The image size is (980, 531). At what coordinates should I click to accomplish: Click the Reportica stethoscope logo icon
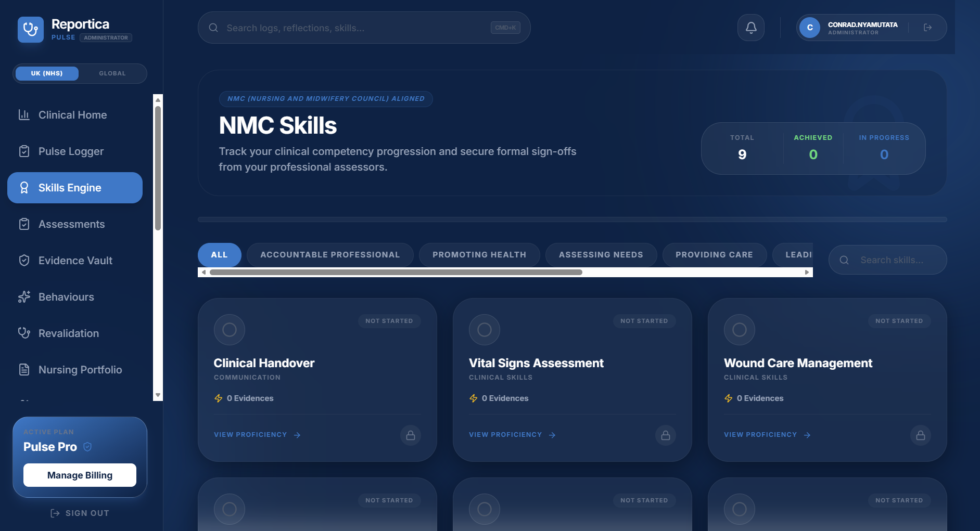(x=31, y=30)
